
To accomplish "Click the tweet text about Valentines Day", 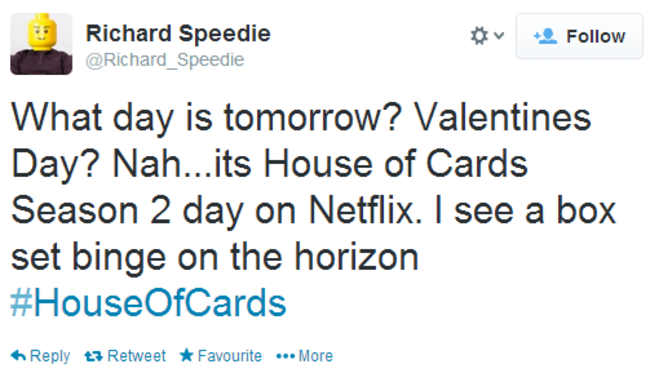I will [x=313, y=187].
